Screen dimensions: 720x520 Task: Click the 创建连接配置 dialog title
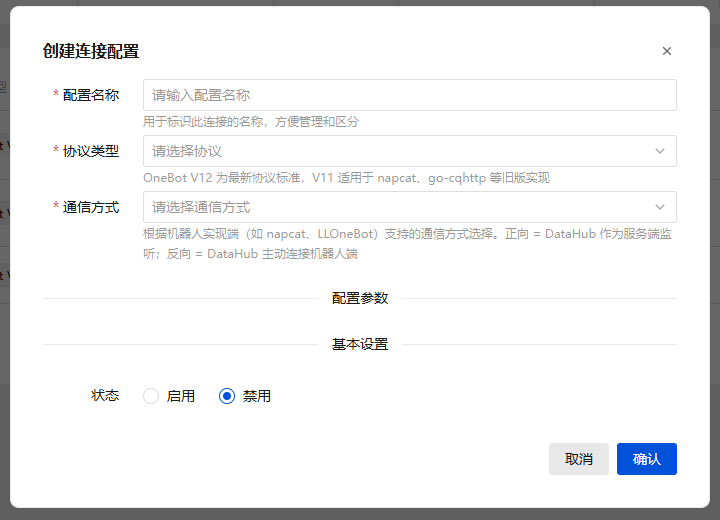[x=91, y=51]
